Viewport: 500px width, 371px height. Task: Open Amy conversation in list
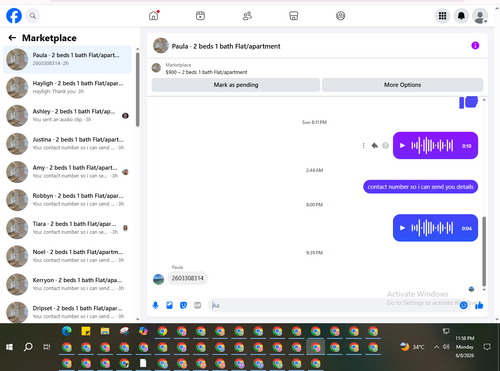point(68,172)
